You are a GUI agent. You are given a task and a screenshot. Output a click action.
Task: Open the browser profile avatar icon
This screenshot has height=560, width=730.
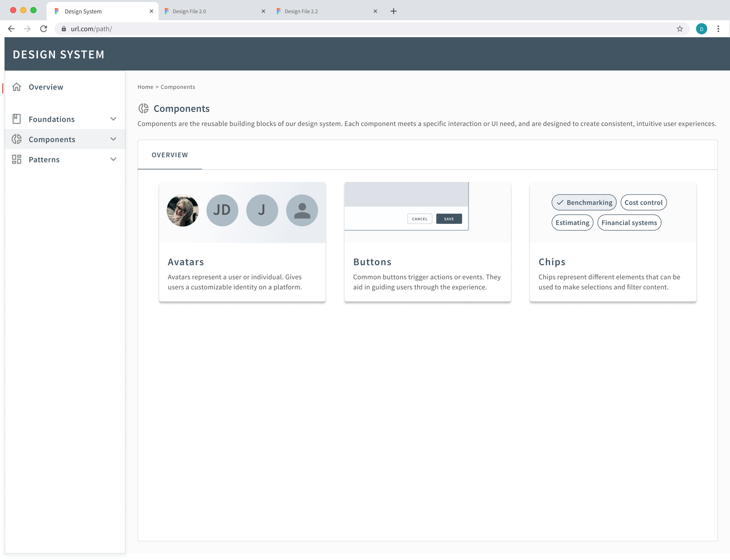[x=701, y=29]
